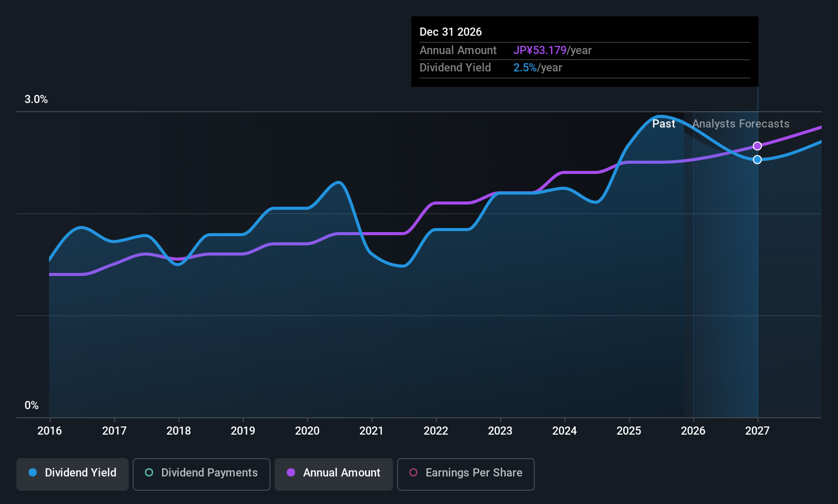Click the Past label on the chart
This screenshot has height=504, width=838.
coord(663,123)
